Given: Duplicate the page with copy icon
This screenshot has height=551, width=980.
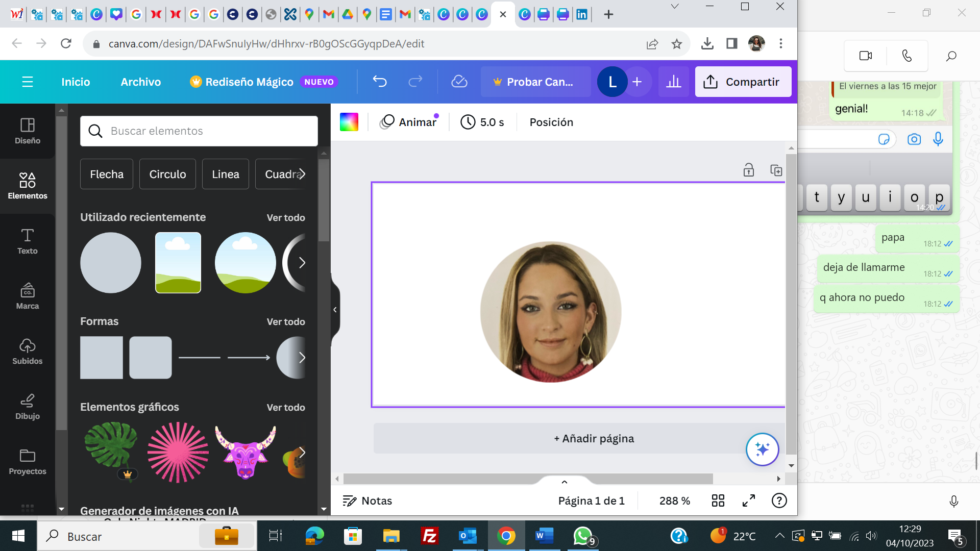Looking at the screenshot, I should pos(776,170).
